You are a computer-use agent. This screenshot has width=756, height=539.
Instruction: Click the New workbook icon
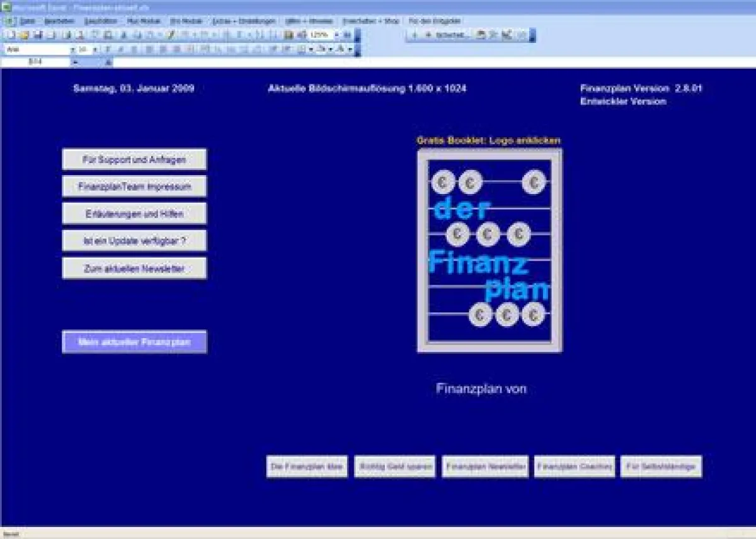tap(9, 35)
